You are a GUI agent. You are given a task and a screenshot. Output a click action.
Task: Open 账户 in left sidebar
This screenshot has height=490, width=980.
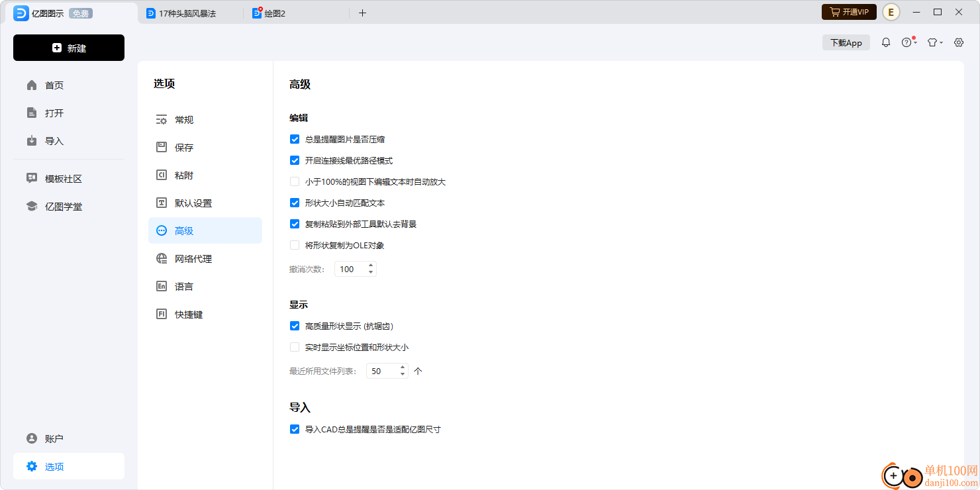point(69,439)
